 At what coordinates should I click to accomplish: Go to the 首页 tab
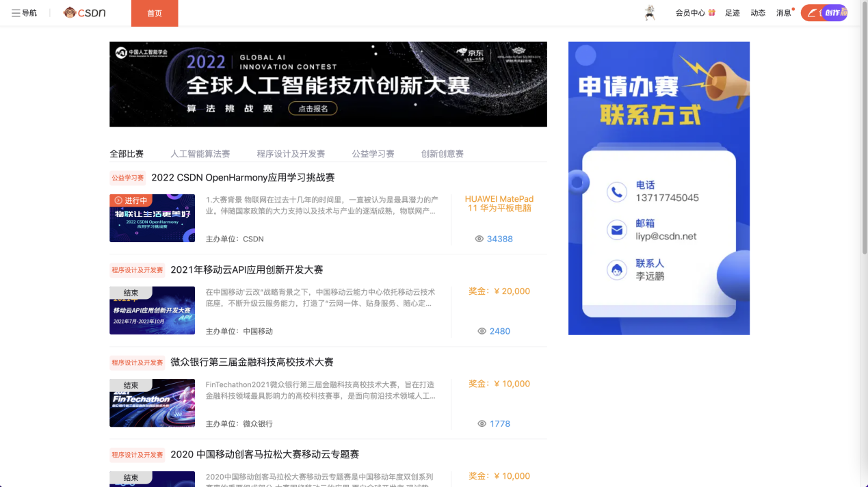coord(155,13)
